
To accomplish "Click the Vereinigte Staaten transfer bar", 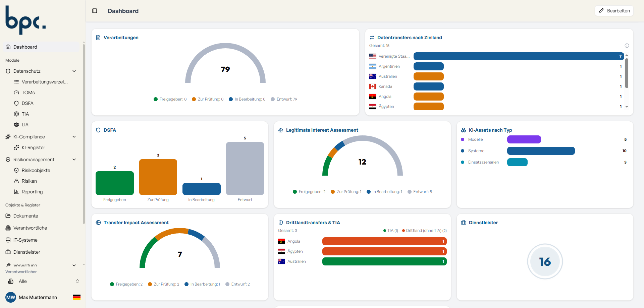I will click(519, 56).
